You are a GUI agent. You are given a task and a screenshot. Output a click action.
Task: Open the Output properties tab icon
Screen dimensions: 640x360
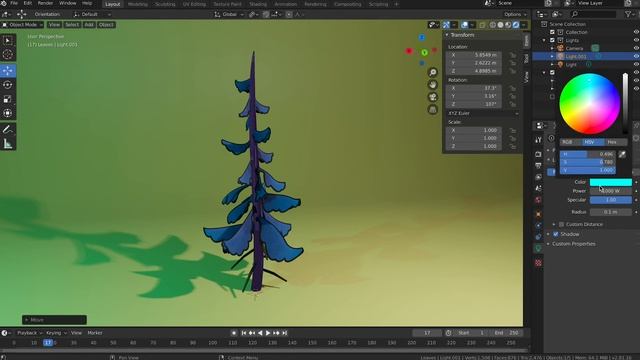pyautogui.click(x=538, y=166)
